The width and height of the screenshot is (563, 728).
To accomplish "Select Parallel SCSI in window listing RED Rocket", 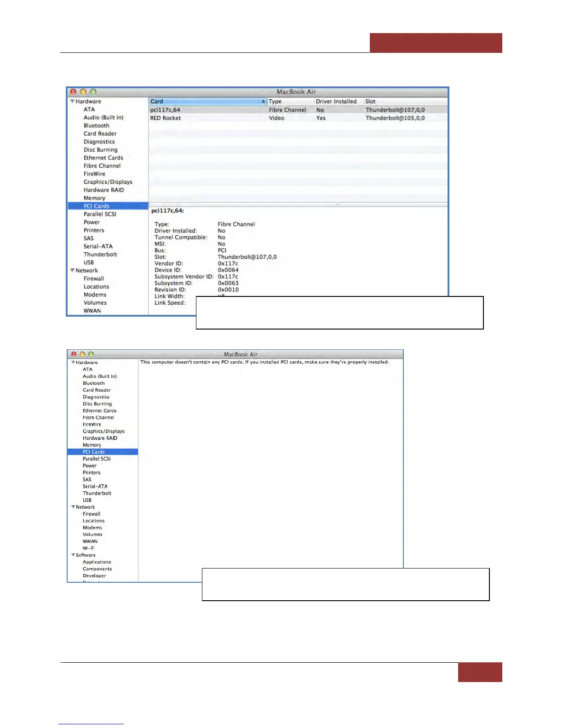I will [100, 214].
